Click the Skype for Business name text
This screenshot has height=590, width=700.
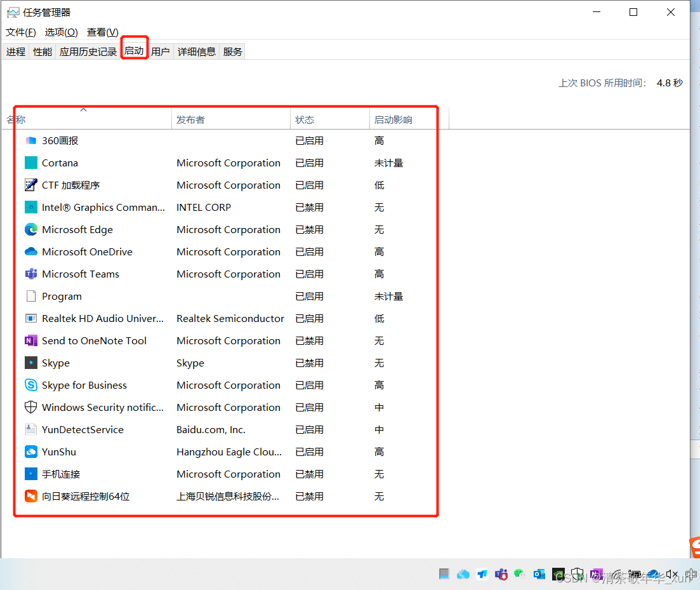click(x=84, y=386)
